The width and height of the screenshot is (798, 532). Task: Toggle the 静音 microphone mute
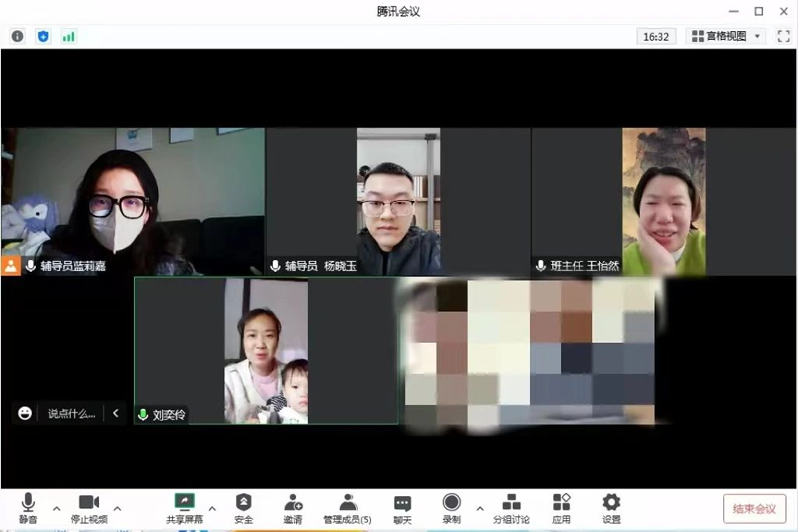28,508
